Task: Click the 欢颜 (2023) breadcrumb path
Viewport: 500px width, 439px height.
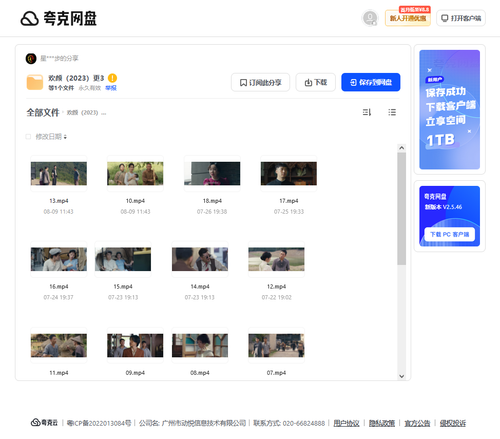Action: (86, 113)
